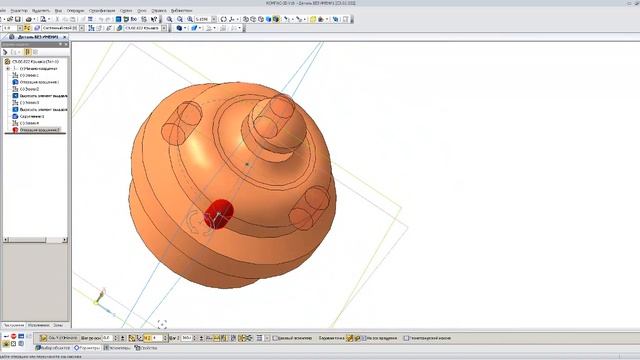Switch to the Построение tab of tree panel
Viewport: 640px width, 360px height.
pyautogui.click(x=14, y=325)
